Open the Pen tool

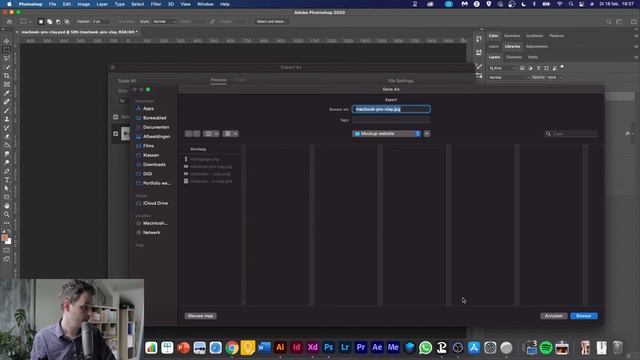pyautogui.click(x=7, y=171)
